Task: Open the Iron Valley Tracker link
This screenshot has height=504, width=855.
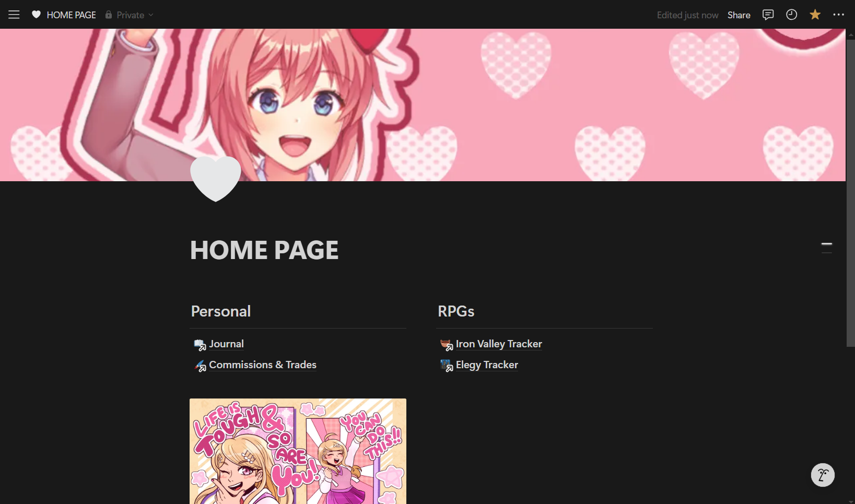Action: pyautogui.click(x=499, y=344)
